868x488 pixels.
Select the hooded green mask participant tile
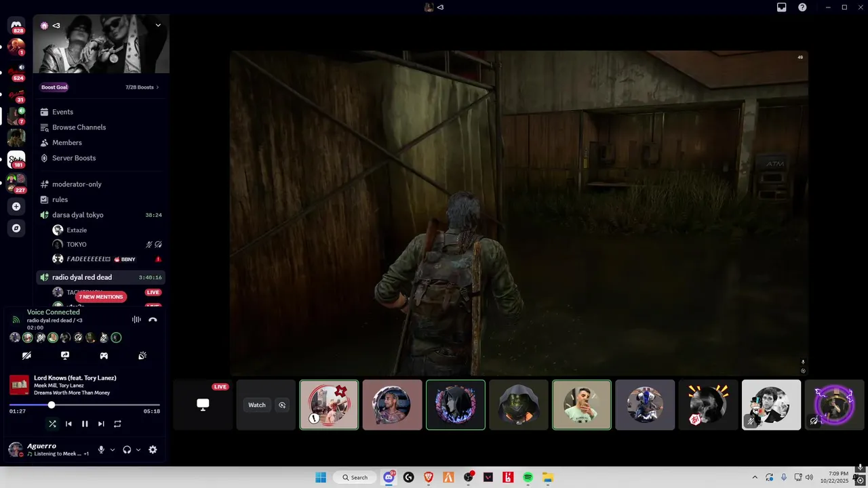519,405
